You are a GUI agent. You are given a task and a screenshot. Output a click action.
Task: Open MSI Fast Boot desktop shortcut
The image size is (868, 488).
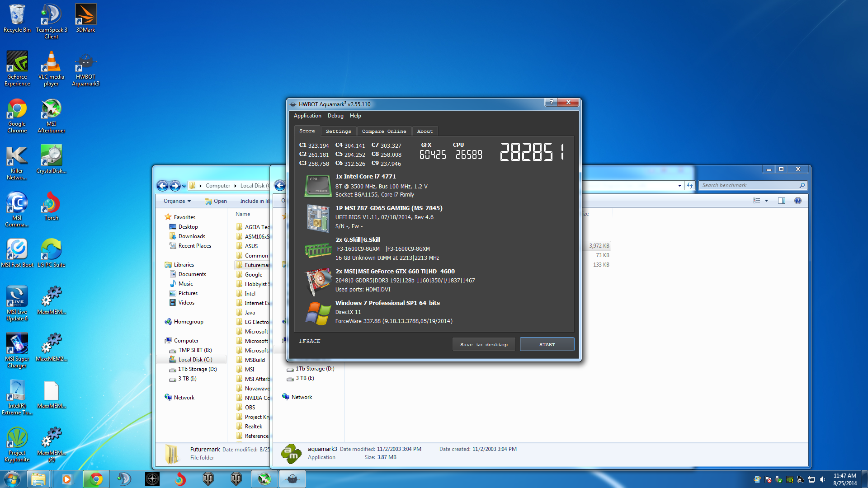17,253
